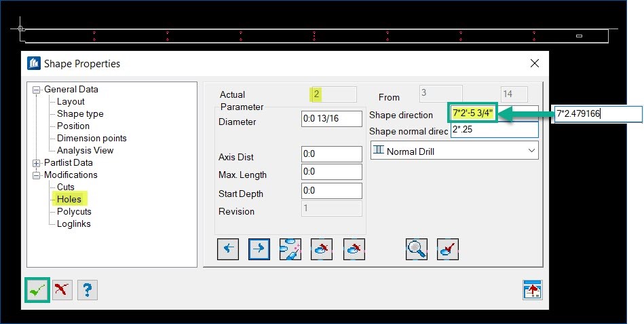Select the Modifications tree label
Image resolution: width=644 pixels, height=324 pixels.
click(71, 175)
